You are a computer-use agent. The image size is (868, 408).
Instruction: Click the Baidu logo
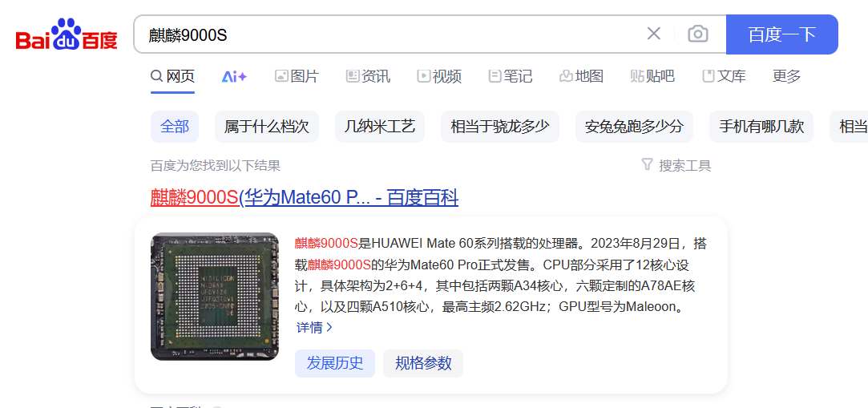point(67,34)
